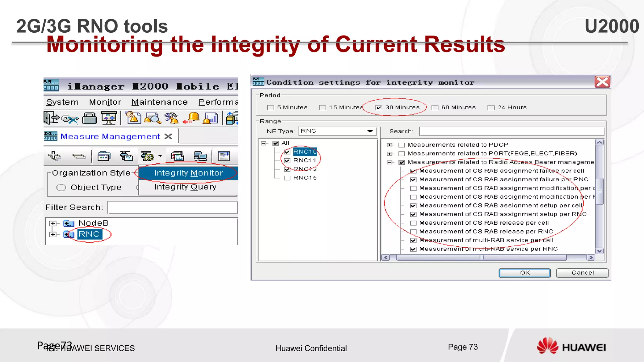Check the 15 Minutes period checkbox
Image resolution: width=644 pixels, height=362 pixels.
[x=323, y=108]
